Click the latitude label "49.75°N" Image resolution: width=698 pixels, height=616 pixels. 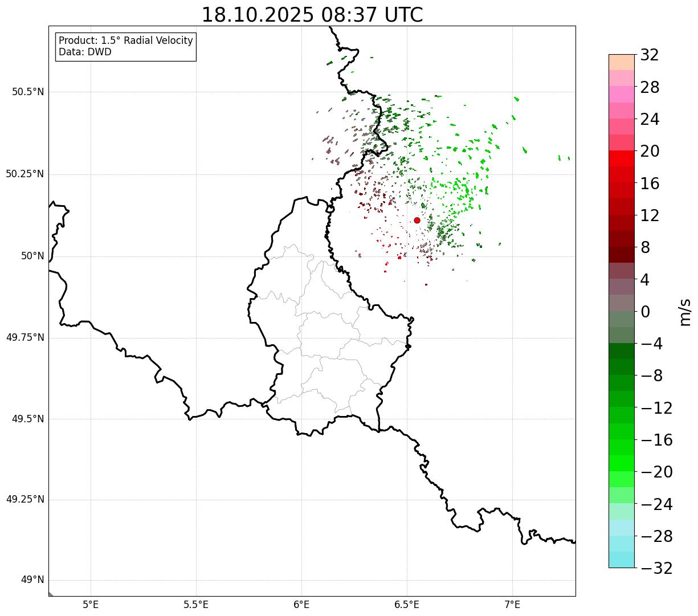(x=25, y=337)
